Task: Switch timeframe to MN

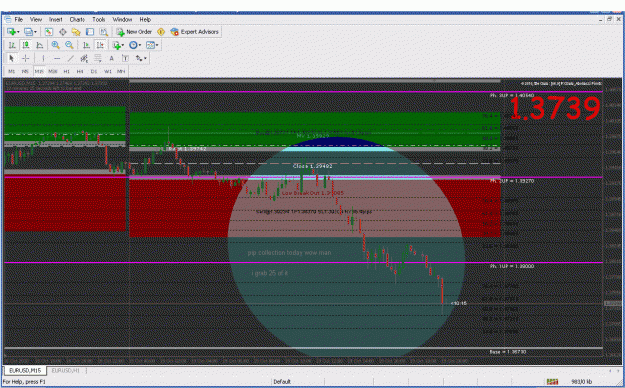Action: click(121, 71)
